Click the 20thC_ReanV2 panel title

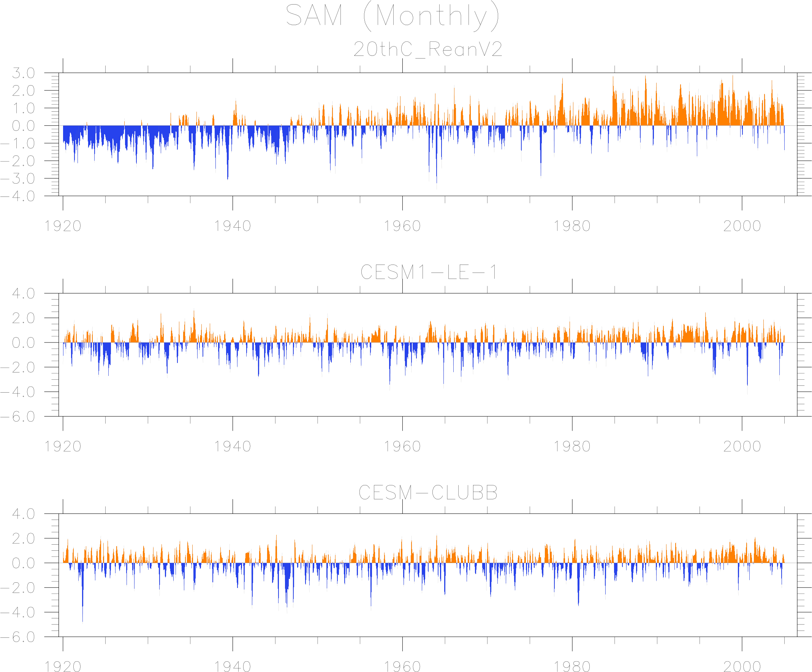pyautogui.click(x=427, y=49)
